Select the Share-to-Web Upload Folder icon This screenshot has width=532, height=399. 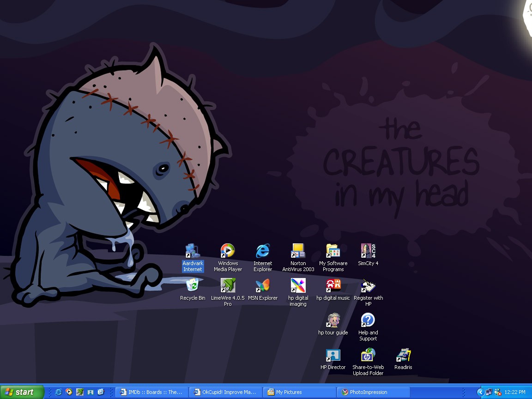click(368, 361)
